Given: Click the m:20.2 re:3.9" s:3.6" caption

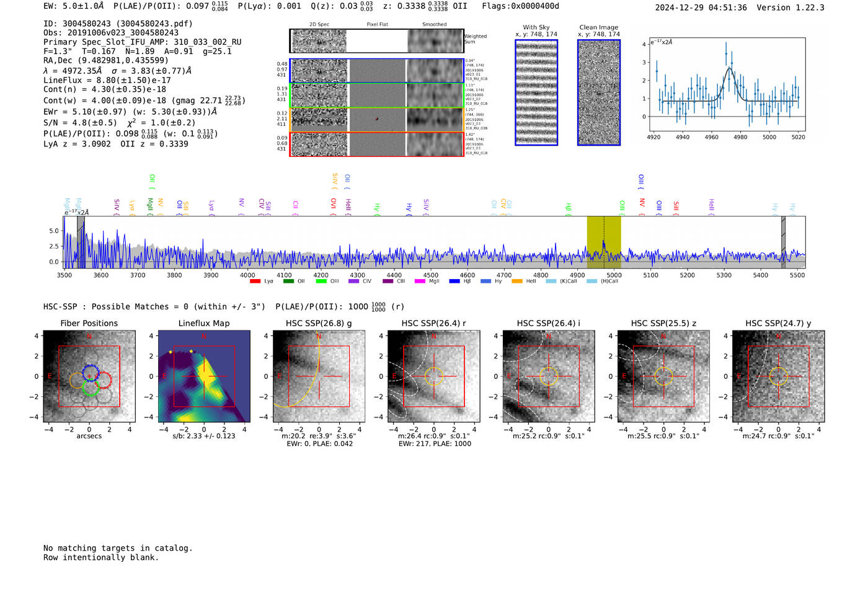Looking at the screenshot, I should click(x=319, y=436).
